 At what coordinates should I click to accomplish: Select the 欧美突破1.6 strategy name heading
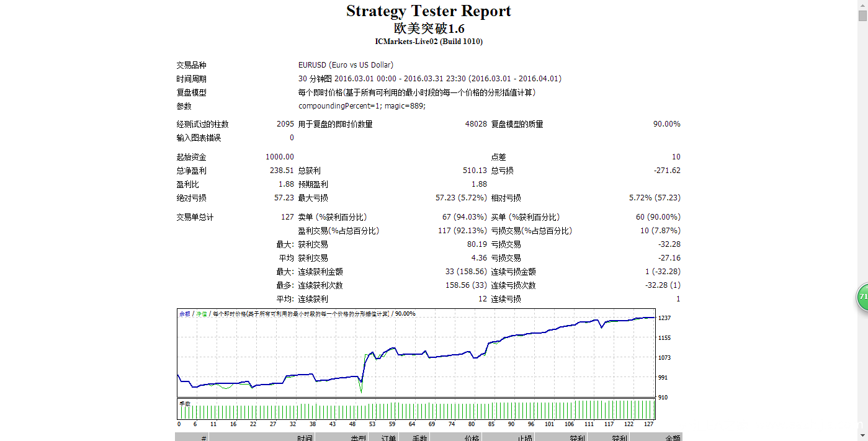(429, 29)
